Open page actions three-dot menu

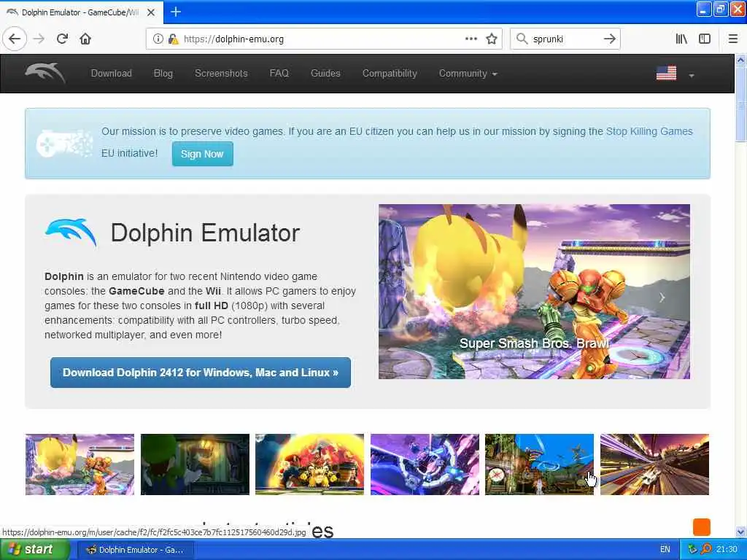[471, 39]
